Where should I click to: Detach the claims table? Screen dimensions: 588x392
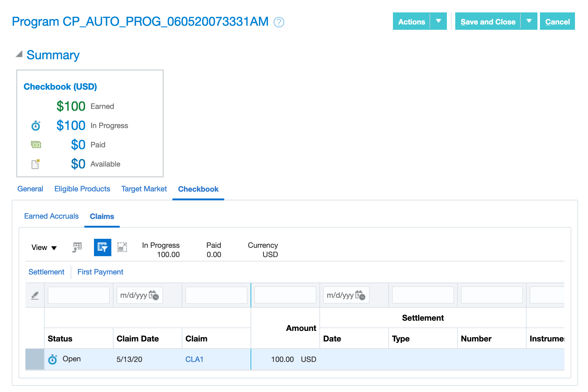point(122,247)
